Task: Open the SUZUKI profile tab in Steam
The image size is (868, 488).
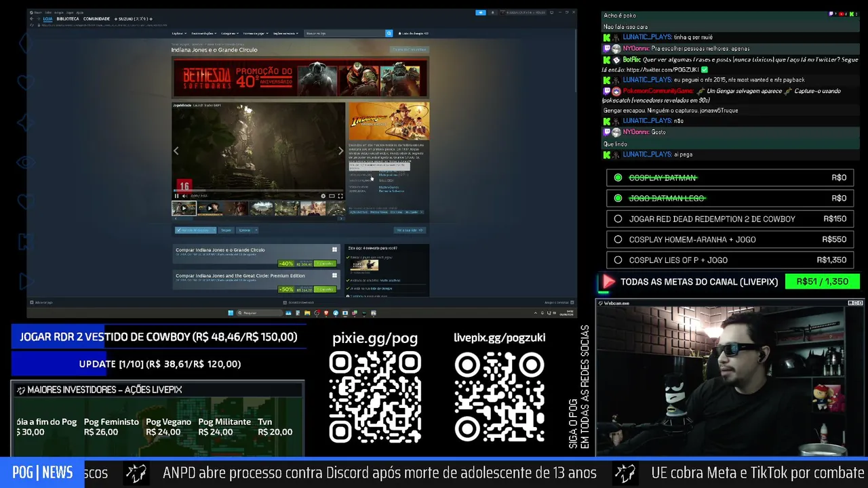Action: click(132, 19)
